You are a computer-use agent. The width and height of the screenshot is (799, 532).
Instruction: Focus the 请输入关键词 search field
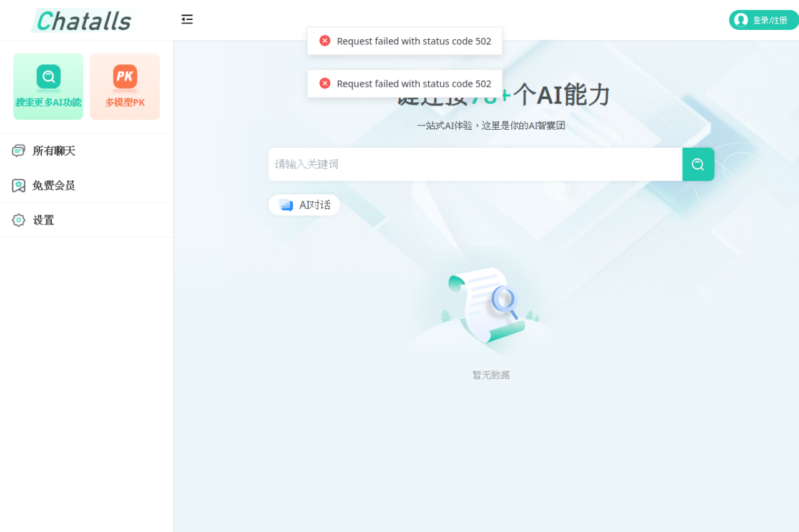(x=475, y=165)
